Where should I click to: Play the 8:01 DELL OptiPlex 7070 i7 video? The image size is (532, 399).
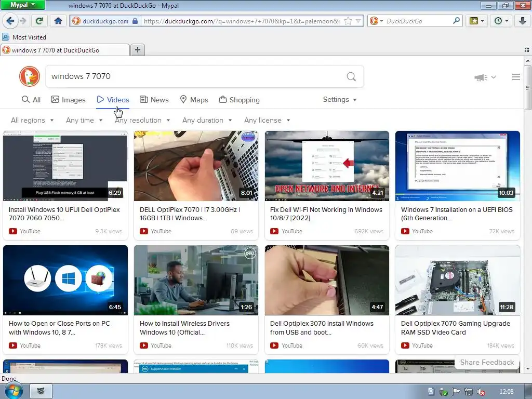click(196, 166)
